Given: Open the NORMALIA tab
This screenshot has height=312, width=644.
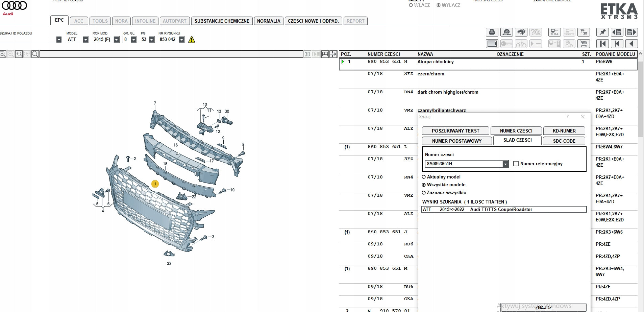Looking at the screenshot, I should (x=269, y=21).
